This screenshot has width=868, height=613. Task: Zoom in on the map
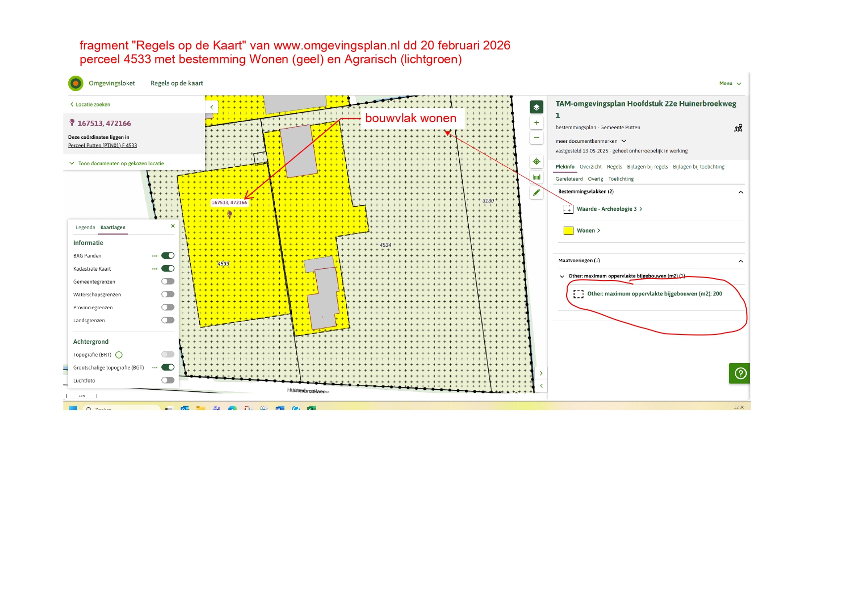(536, 123)
